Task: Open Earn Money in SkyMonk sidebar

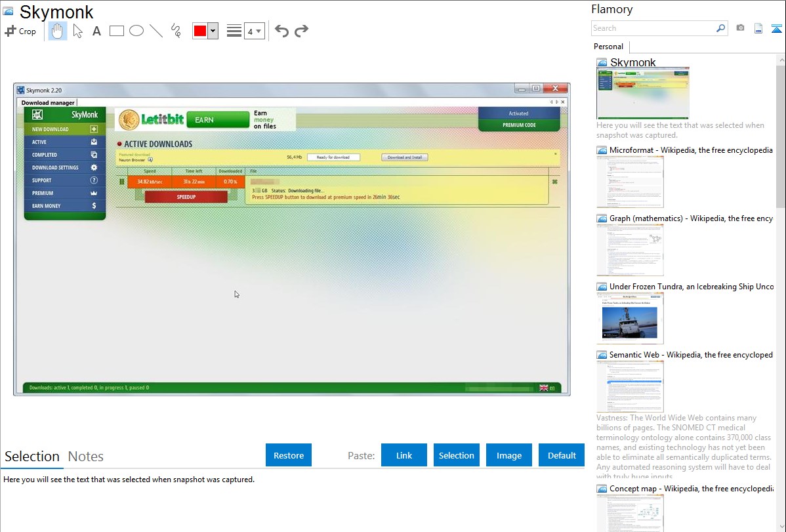Action: coord(65,206)
